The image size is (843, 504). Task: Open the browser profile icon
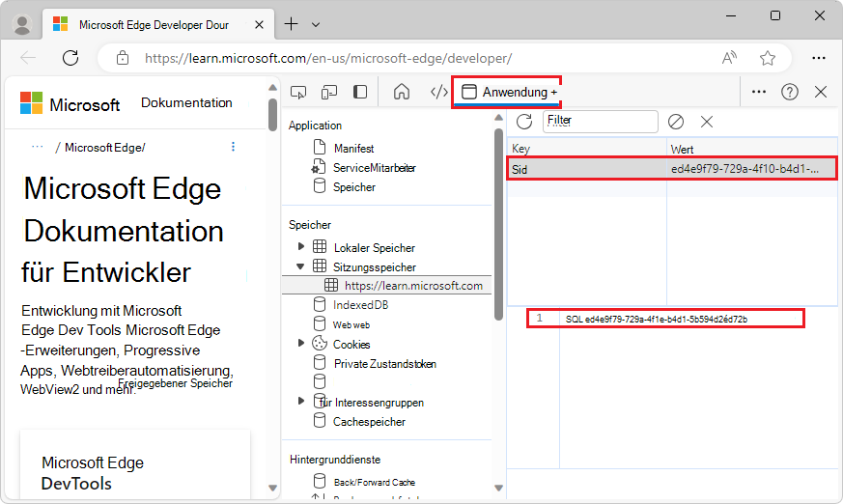pos(22,24)
